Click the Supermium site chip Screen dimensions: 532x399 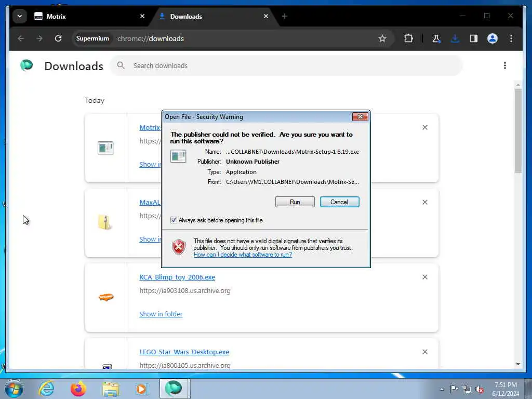click(x=92, y=38)
